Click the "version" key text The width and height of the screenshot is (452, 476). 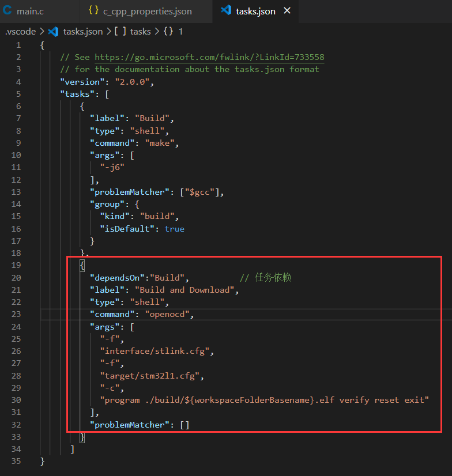82,82
